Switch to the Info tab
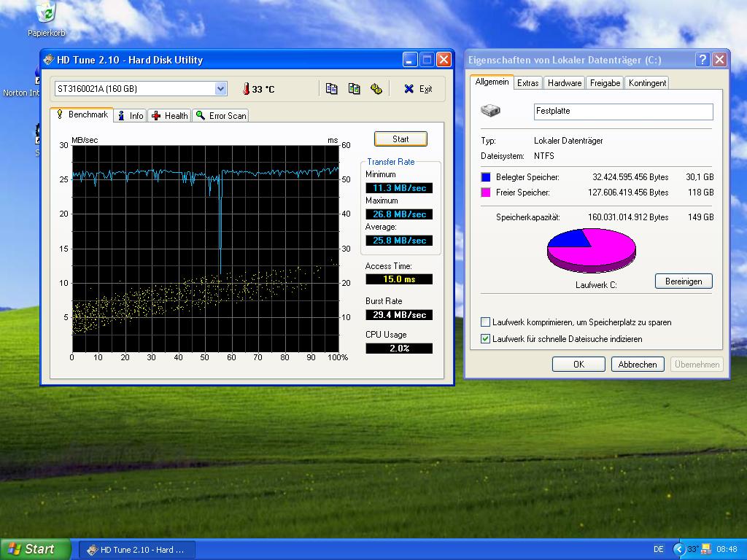This screenshot has height=560, width=747. pos(131,116)
